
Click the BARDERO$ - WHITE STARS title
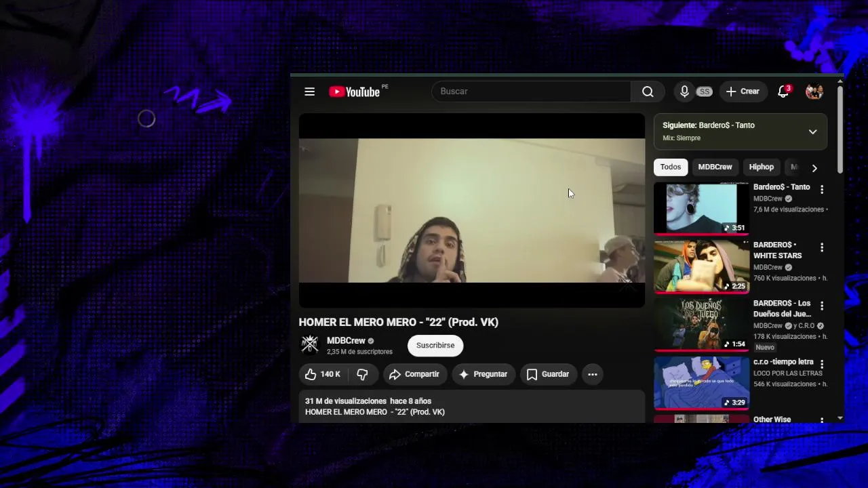click(778, 250)
